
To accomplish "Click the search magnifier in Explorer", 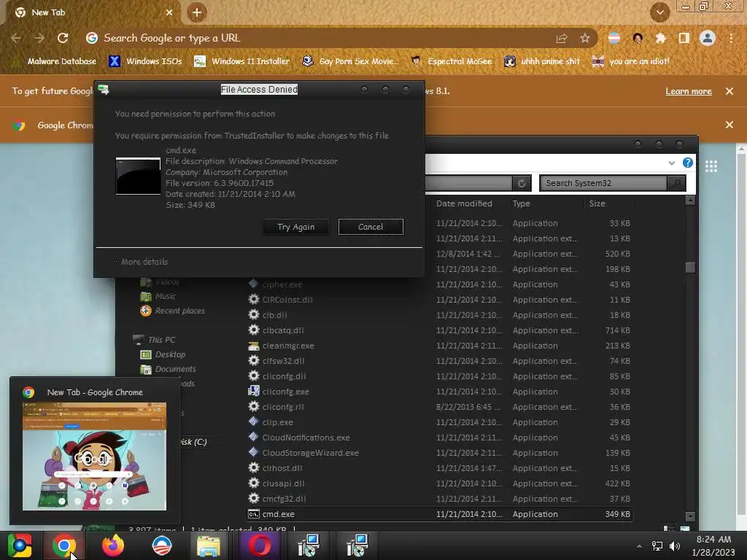I will [676, 183].
